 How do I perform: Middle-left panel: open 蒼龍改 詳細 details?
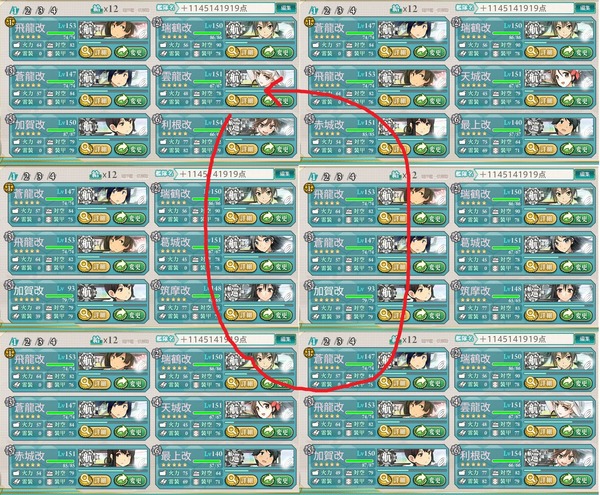[x=94, y=218]
